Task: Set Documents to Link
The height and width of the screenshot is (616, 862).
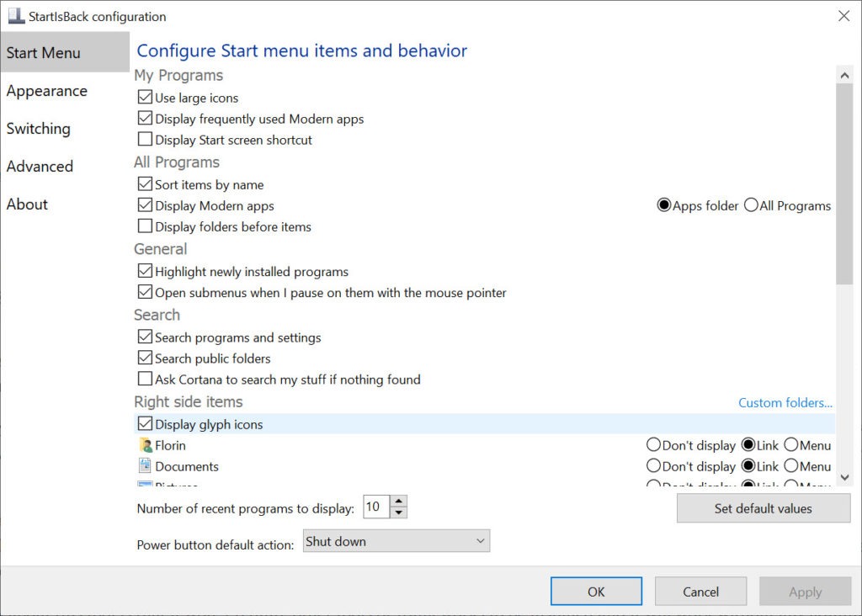Action: [748, 465]
